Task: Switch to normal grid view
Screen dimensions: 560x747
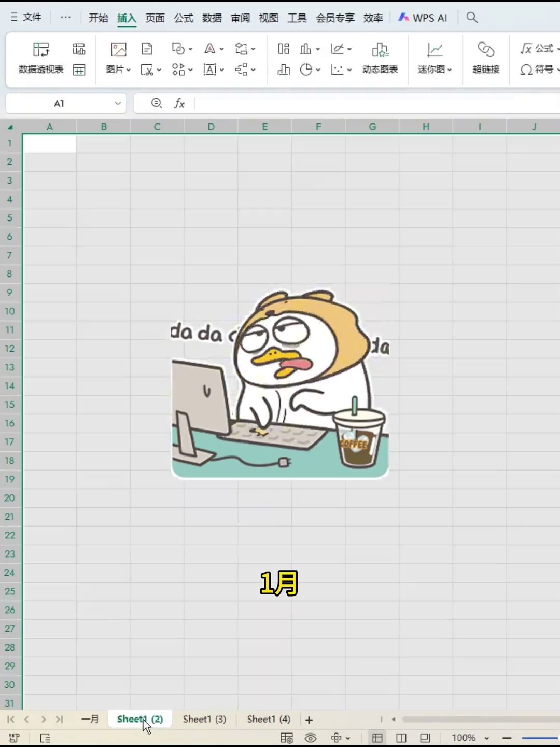Action: [x=377, y=738]
